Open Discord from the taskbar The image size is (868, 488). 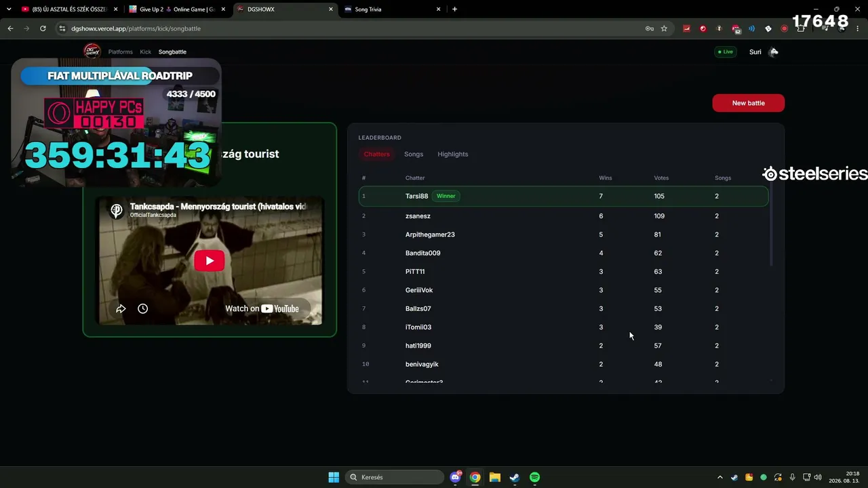tap(456, 477)
